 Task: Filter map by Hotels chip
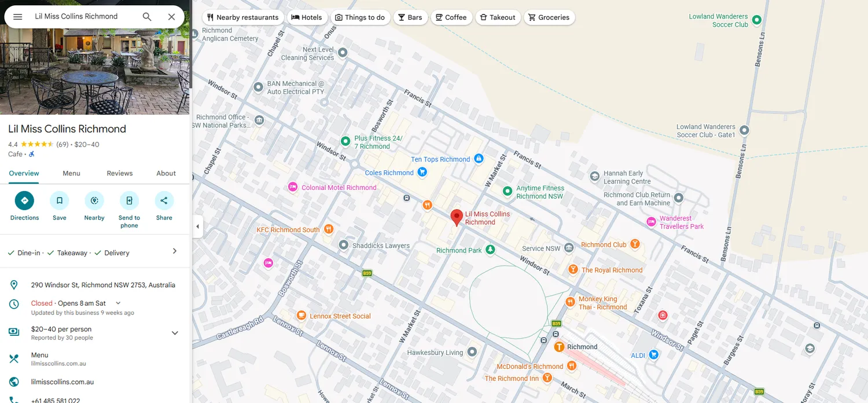click(x=307, y=17)
